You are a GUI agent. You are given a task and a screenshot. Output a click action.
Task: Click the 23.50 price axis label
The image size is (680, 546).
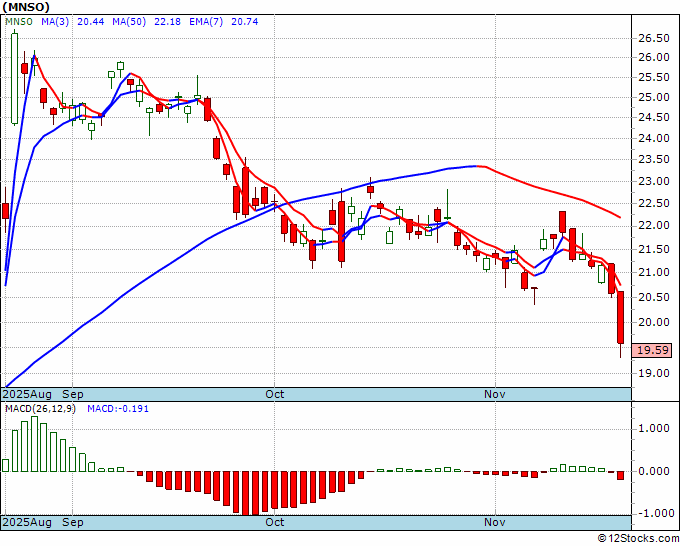point(654,160)
